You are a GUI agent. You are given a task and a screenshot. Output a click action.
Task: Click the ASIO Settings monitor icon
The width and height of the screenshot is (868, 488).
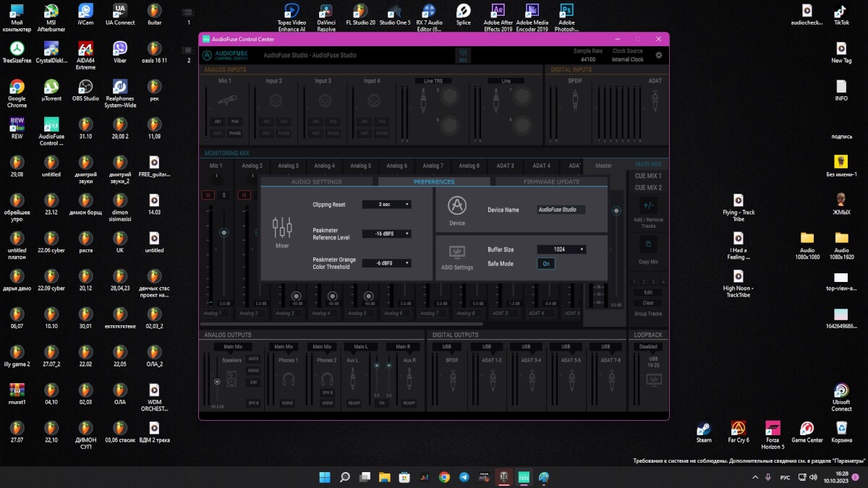tap(457, 253)
